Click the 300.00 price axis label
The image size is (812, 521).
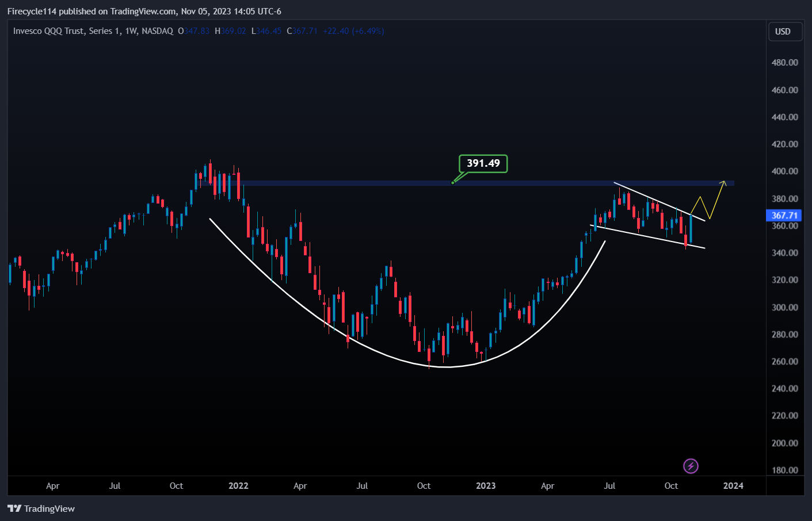[x=784, y=307]
